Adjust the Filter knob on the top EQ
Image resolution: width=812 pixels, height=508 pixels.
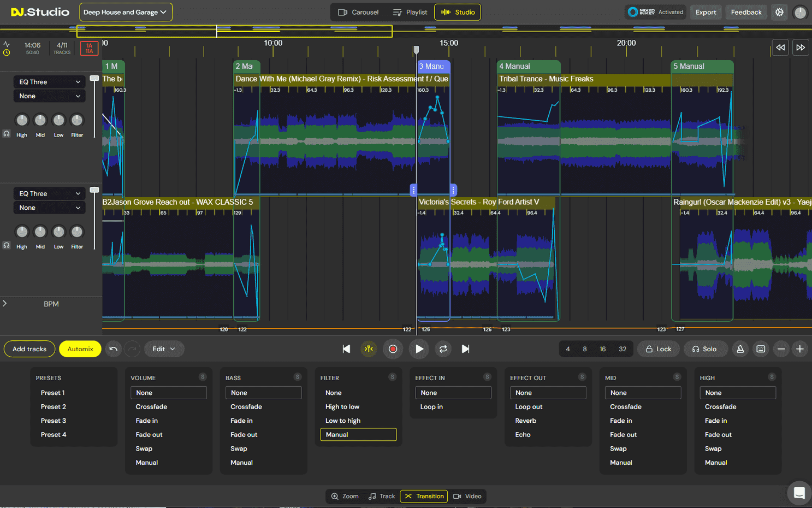click(x=76, y=119)
